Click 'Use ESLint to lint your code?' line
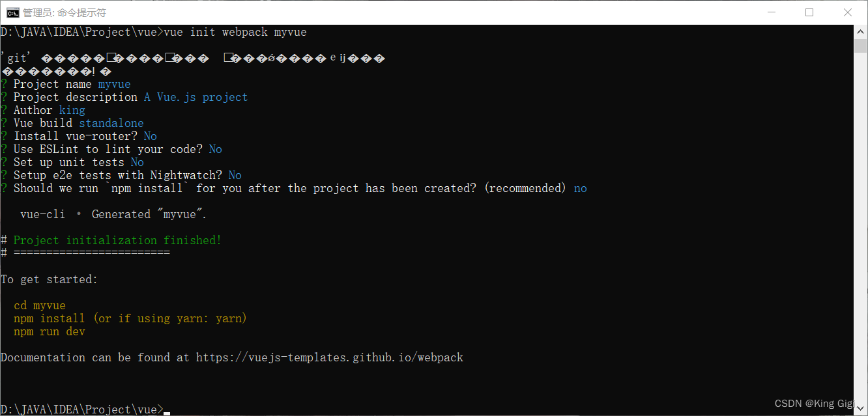Screen dimensions: 868x416 pos(111,149)
